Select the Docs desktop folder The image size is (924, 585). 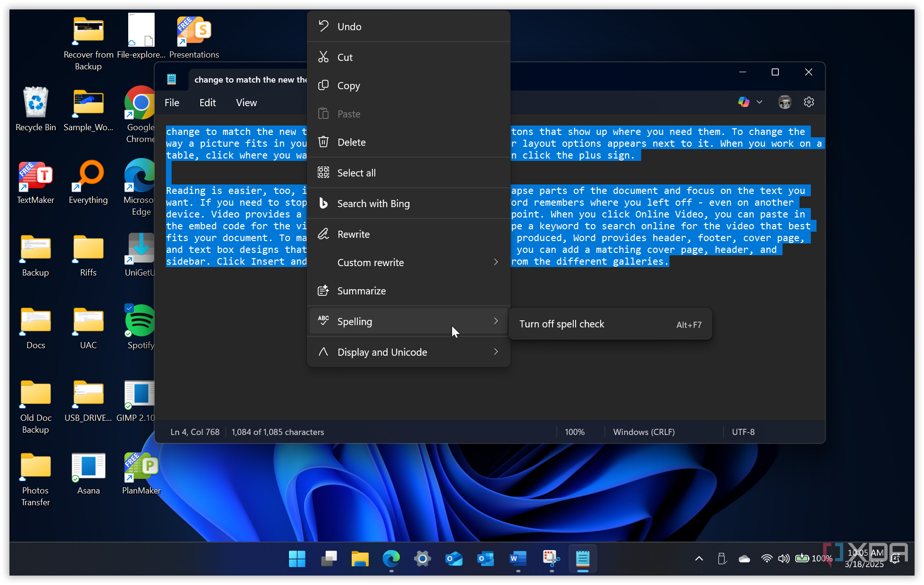[x=36, y=327]
